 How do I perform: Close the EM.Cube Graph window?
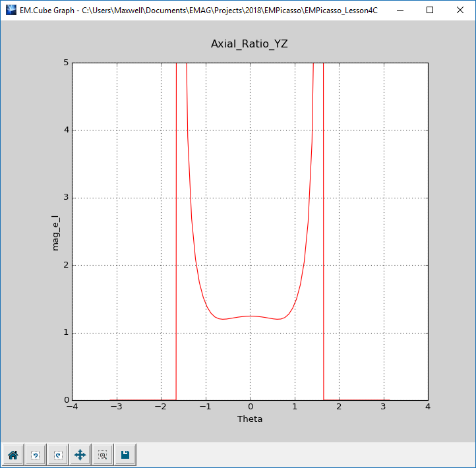tap(460, 11)
